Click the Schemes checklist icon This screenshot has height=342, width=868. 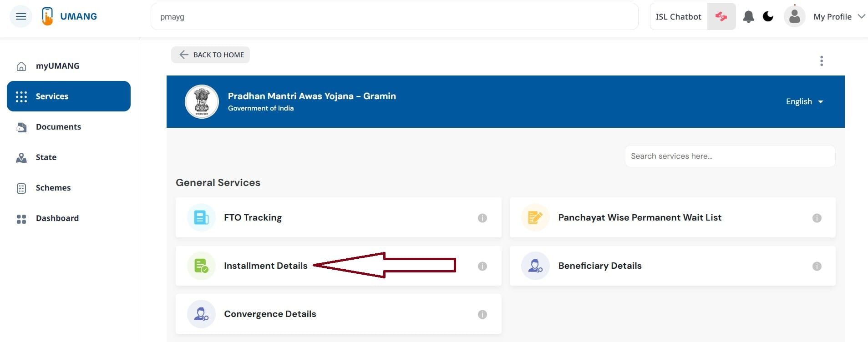(x=21, y=188)
